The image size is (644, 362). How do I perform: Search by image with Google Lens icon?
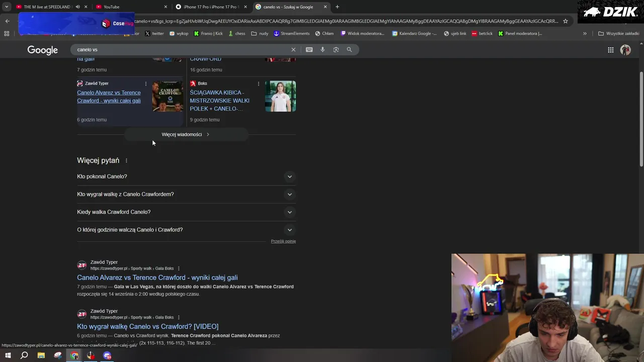pyautogui.click(x=336, y=50)
